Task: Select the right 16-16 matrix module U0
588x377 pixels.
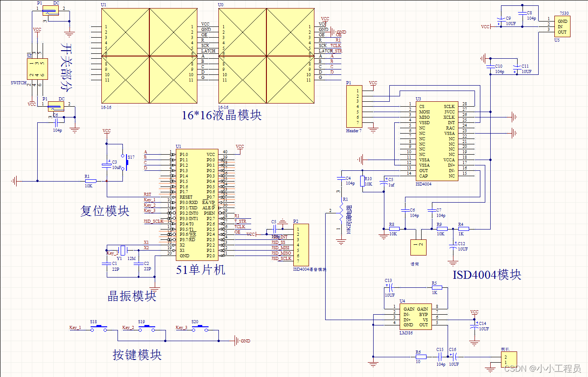Action: [x=266, y=56]
